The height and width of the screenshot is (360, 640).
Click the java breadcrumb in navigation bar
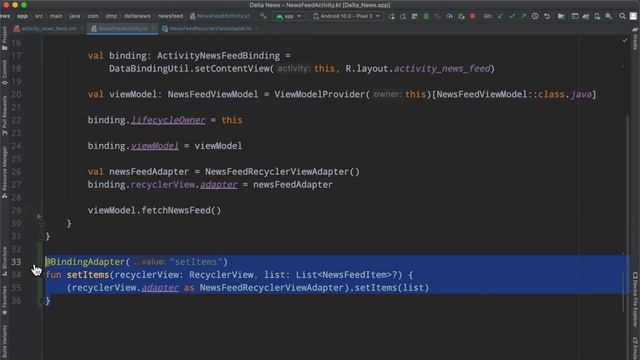[75, 16]
